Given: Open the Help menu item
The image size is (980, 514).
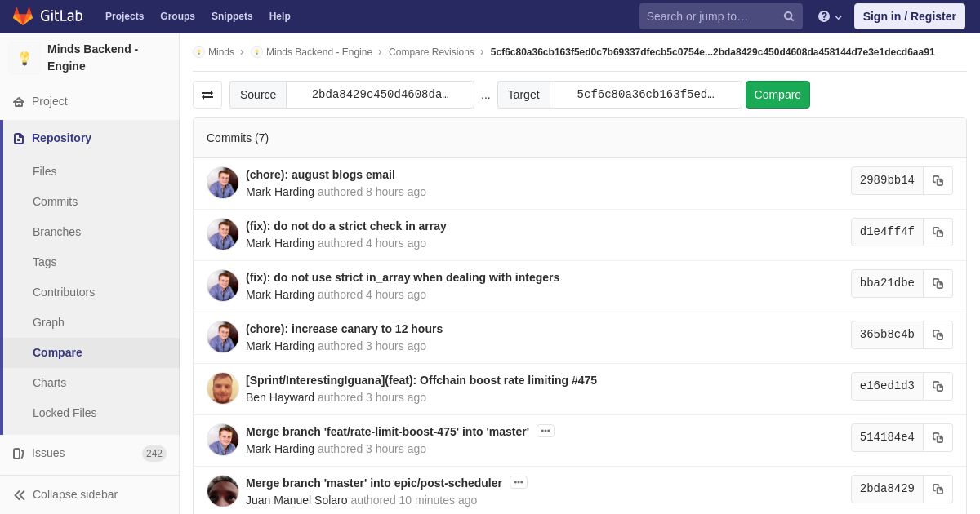Looking at the screenshot, I should (280, 16).
